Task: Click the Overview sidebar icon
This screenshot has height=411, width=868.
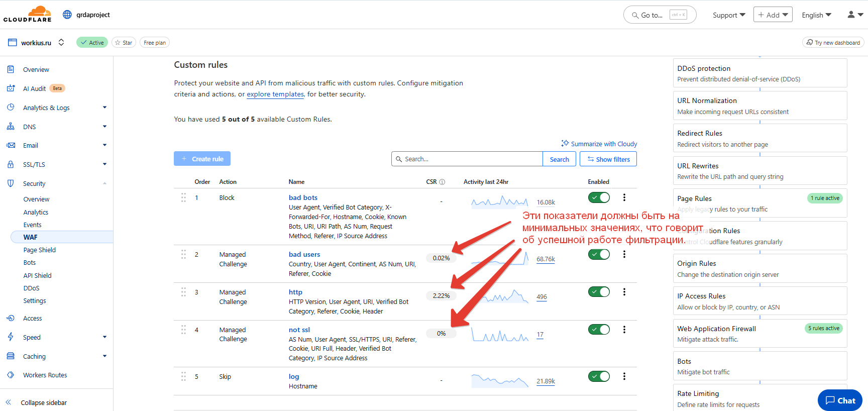Action: pos(11,69)
